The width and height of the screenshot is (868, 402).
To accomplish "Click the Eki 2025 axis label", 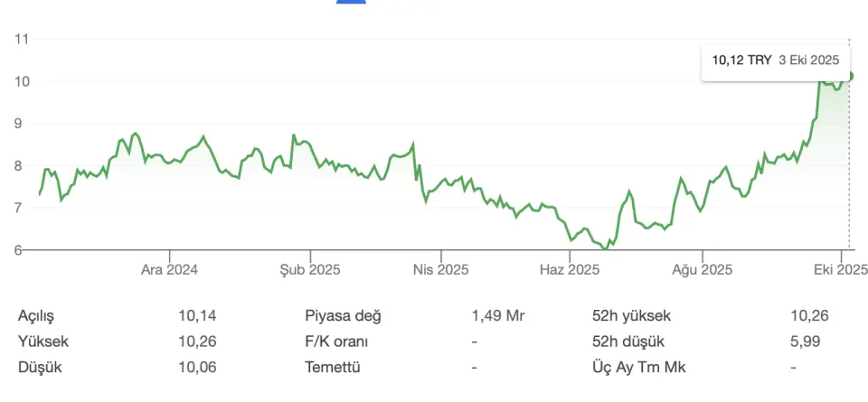I will [x=840, y=270].
